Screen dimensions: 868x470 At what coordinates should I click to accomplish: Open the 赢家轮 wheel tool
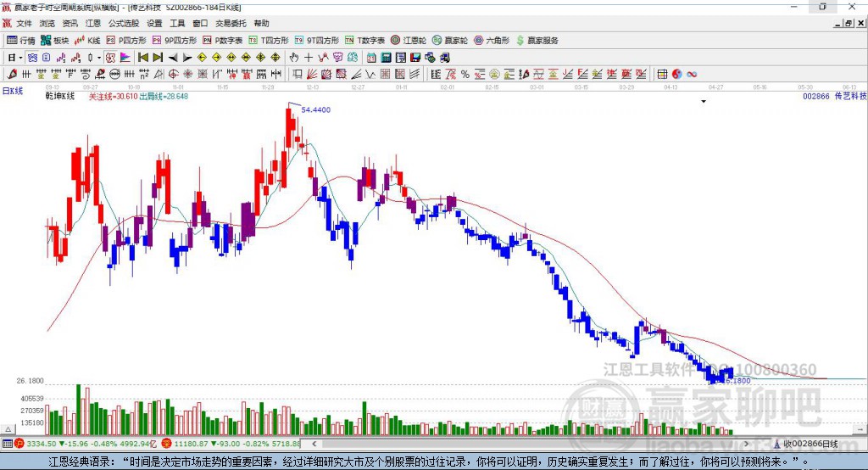(450, 41)
